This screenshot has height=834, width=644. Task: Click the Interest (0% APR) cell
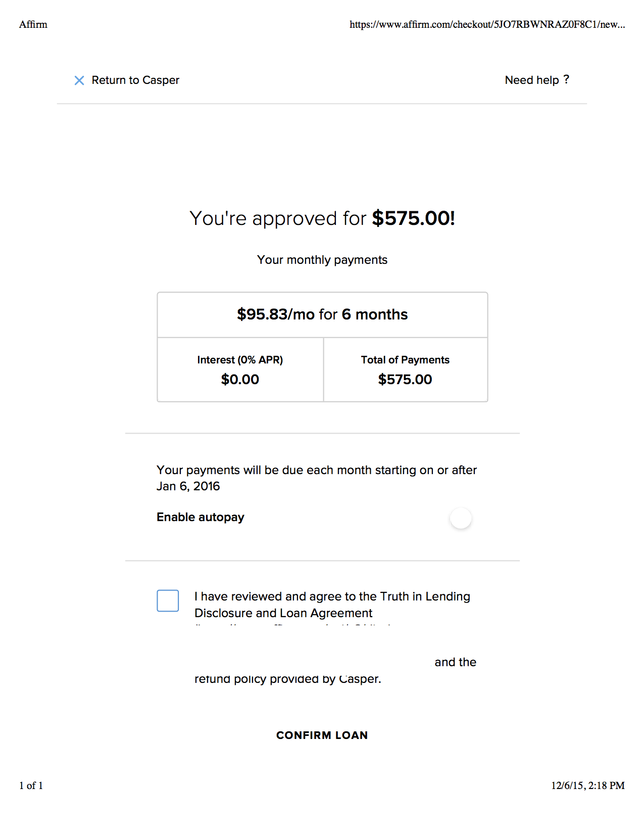coord(240,370)
